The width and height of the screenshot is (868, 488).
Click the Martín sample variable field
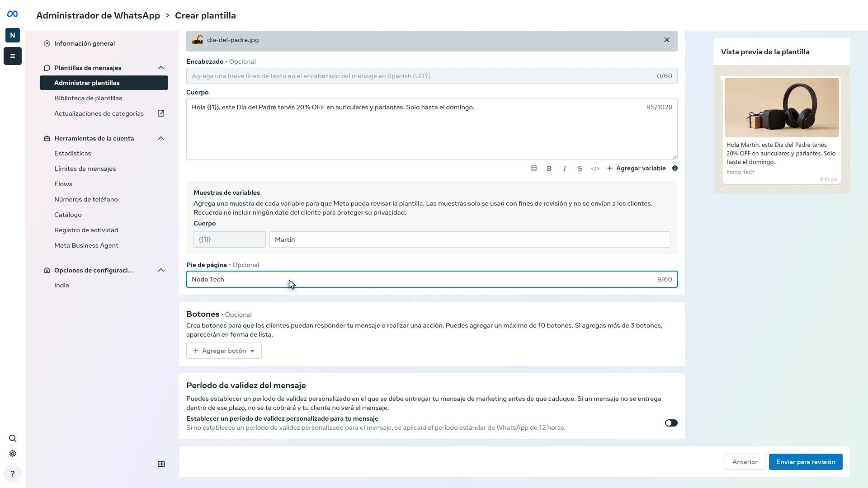coord(470,239)
